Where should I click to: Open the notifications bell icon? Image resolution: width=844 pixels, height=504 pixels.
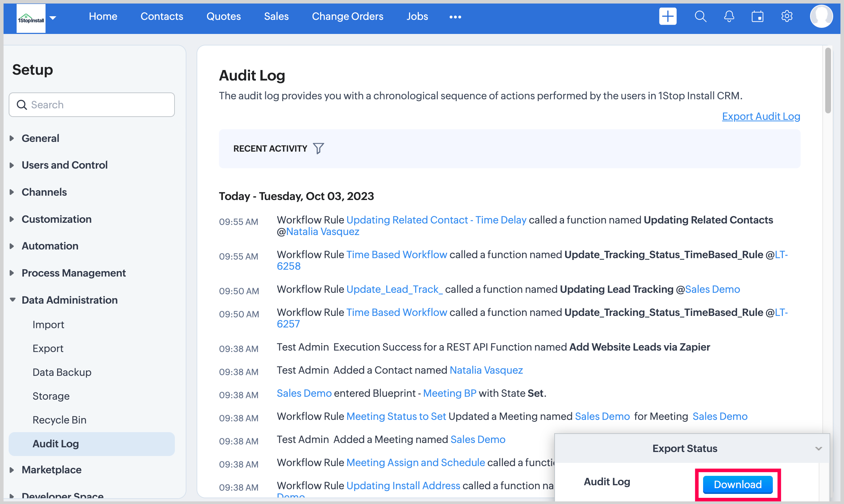pos(729,17)
